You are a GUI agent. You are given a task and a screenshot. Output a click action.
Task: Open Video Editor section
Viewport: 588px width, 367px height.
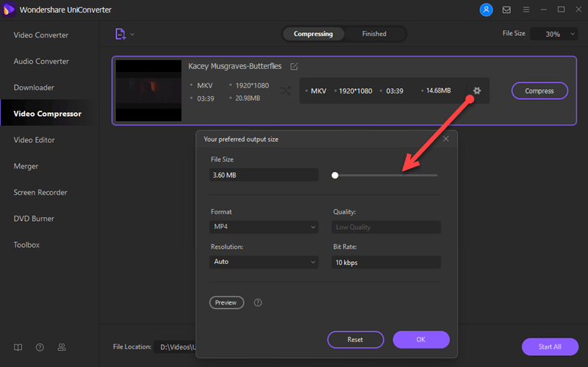34,140
